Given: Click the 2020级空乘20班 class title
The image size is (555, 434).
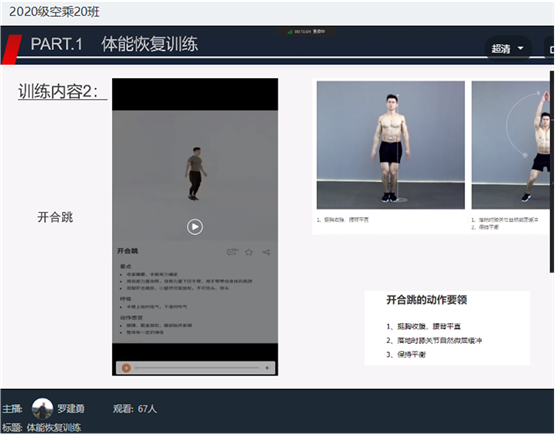Looking at the screenshot, I should tap(54, 12).
